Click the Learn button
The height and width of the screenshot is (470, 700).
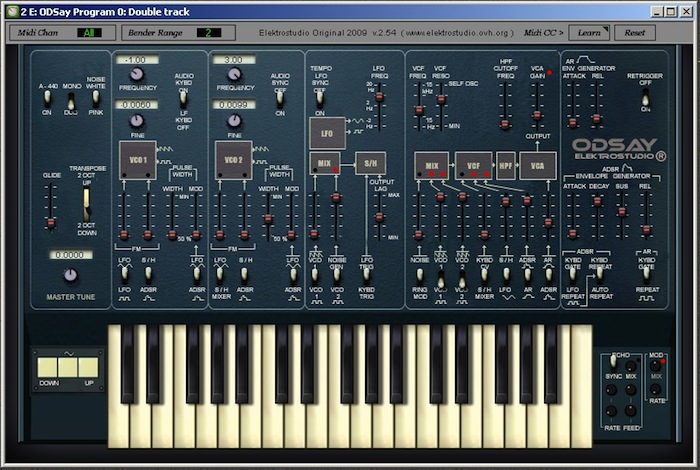(x=589, y=33)
